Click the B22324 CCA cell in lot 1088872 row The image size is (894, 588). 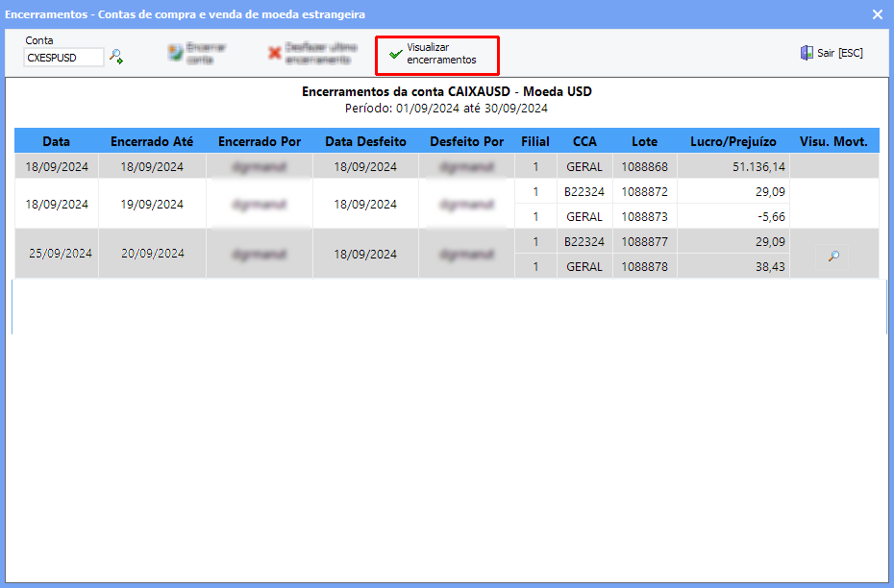584,192
